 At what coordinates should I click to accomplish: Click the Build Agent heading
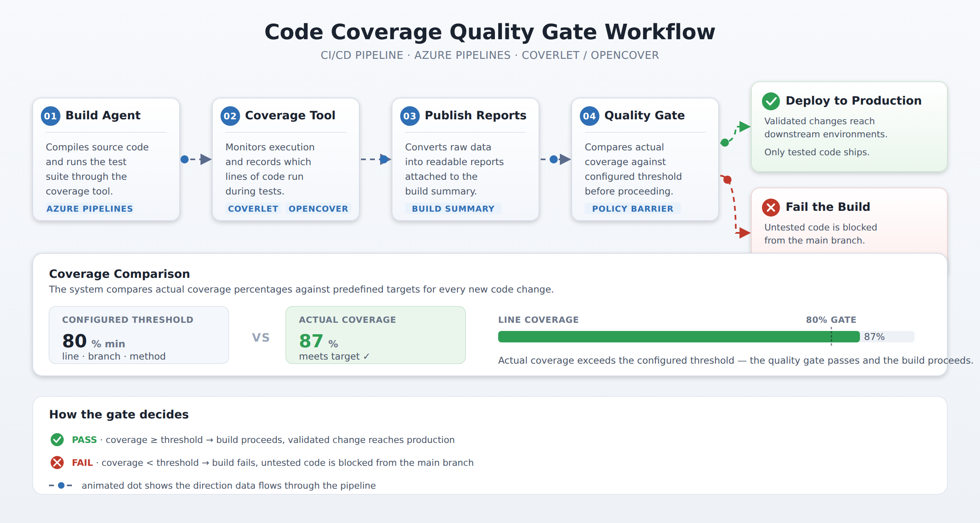103,116
